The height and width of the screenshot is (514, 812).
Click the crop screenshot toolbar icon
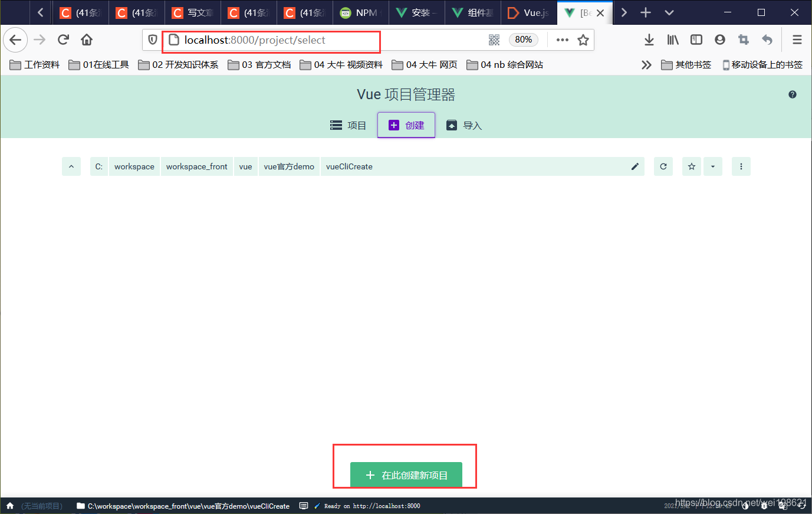click(744, 40)
